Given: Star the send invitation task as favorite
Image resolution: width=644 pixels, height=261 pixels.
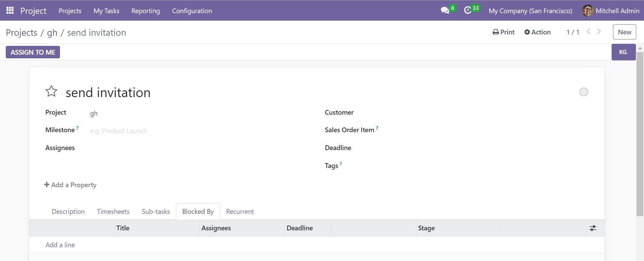Looking at the screenshot, I should coord(52,91).
